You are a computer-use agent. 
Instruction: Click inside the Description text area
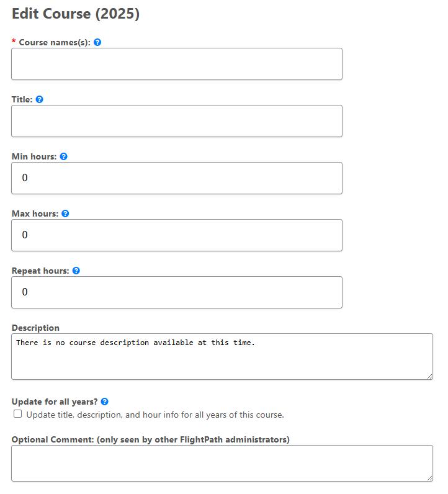tap(222, 357)
